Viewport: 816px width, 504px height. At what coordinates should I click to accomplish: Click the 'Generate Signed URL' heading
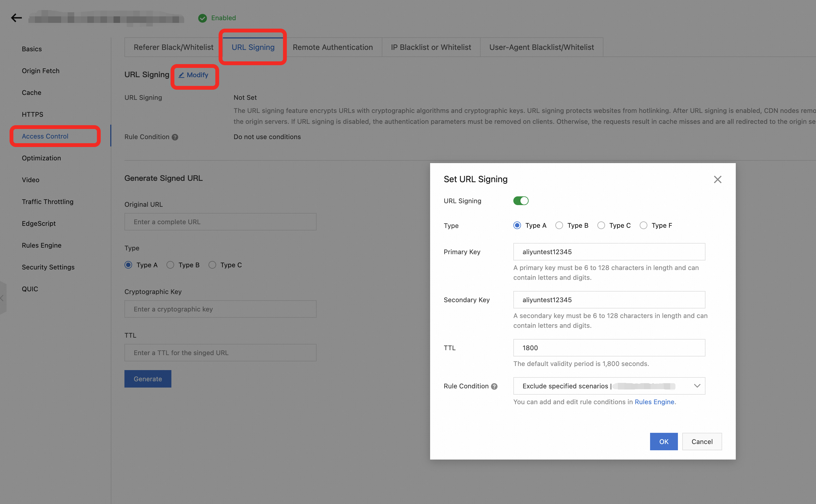point(163,178)
